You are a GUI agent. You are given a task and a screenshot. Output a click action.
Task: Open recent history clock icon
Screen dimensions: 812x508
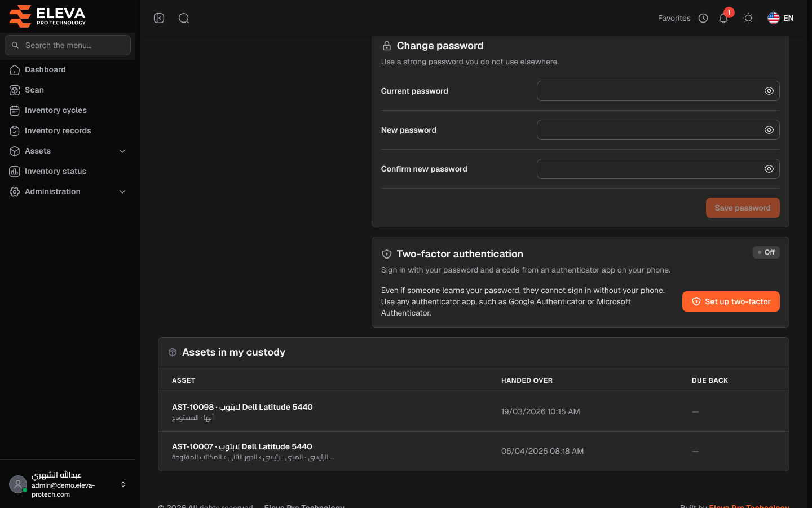click(x=703, y=18)
